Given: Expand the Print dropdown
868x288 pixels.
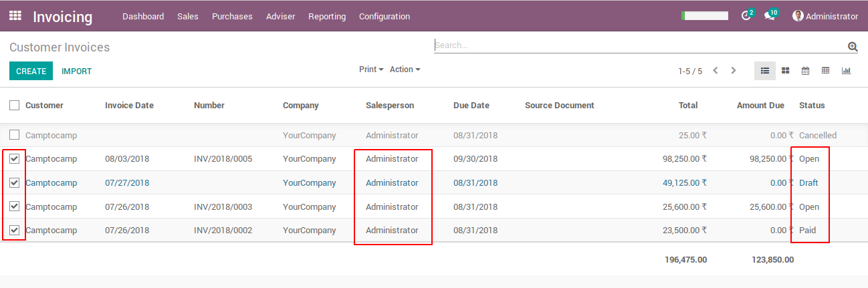Looking at the screenshot, I should [371, 69].
